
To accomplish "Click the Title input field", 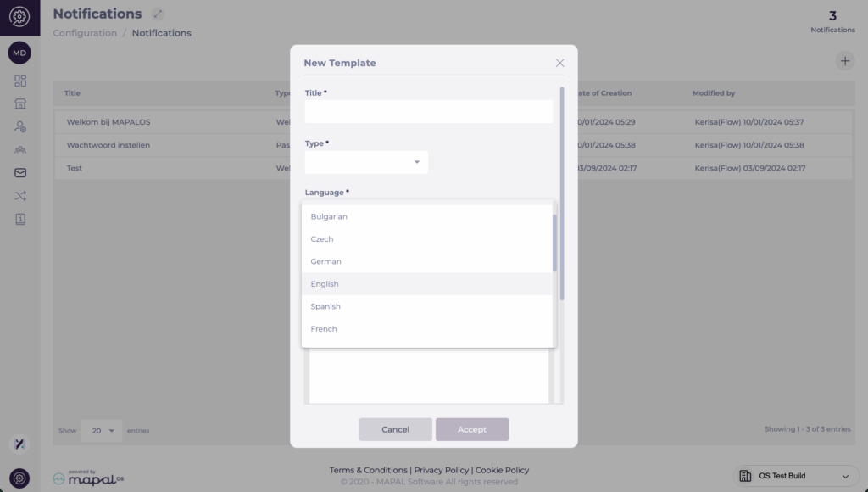I will (428, 112).
